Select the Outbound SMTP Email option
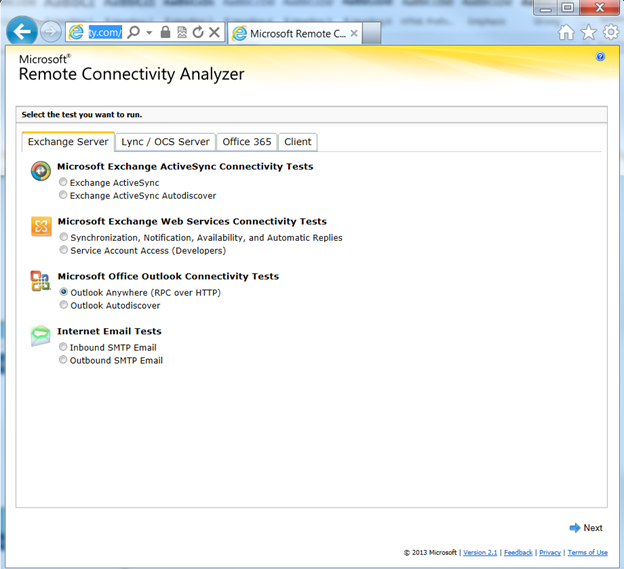Image resolution: width=624 pixels, height=569 pixels. [x=63, y=359]
